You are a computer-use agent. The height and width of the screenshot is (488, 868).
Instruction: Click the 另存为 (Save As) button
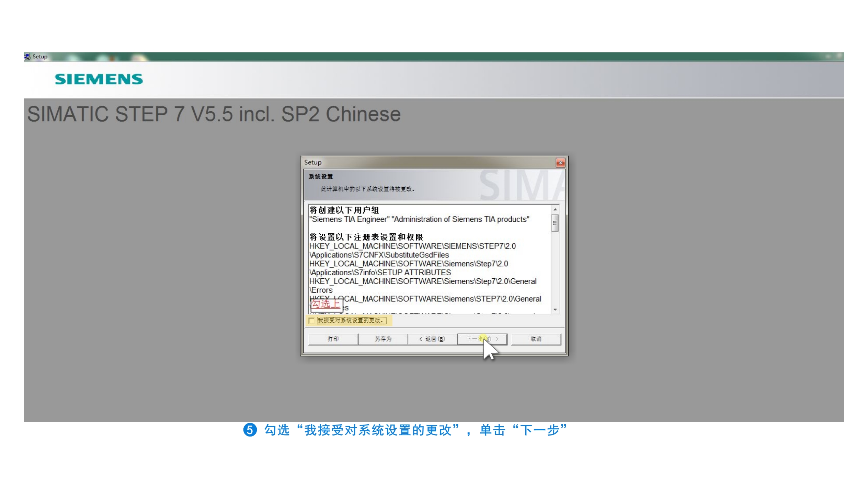point(383,339)
